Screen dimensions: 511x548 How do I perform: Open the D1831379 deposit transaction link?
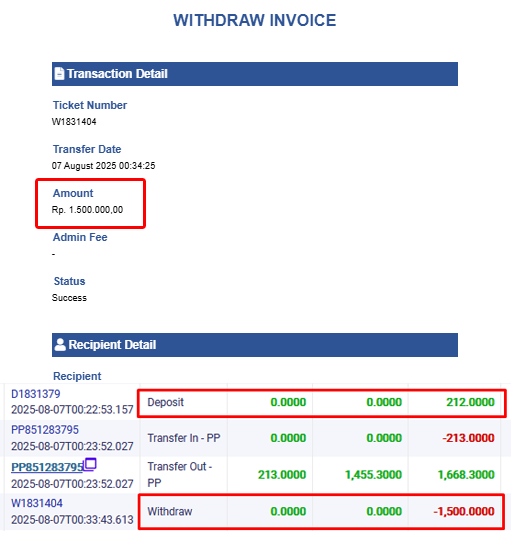[36, 394]
